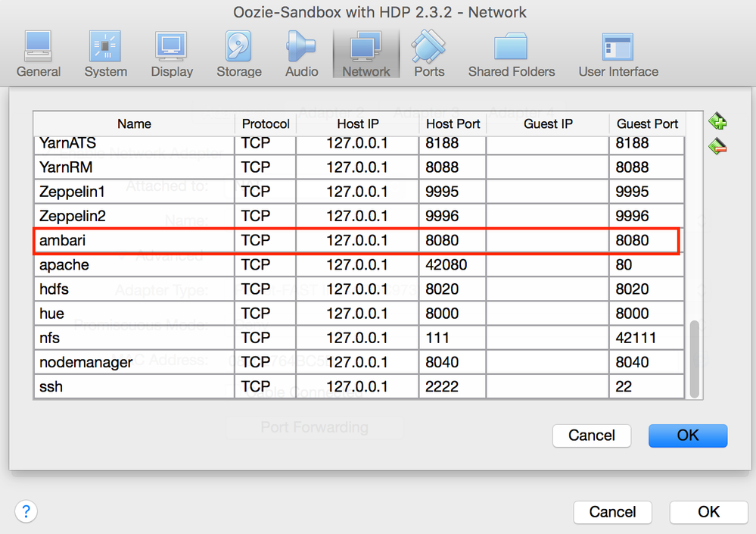Click the Protocol column header
The width and height of the screenshot is (756, 534).
[x=266, y=124]
